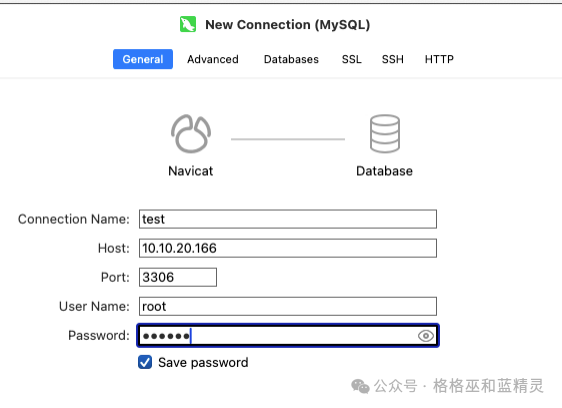
Task: Click the Port field showing 3306
Action: [178, 277]
